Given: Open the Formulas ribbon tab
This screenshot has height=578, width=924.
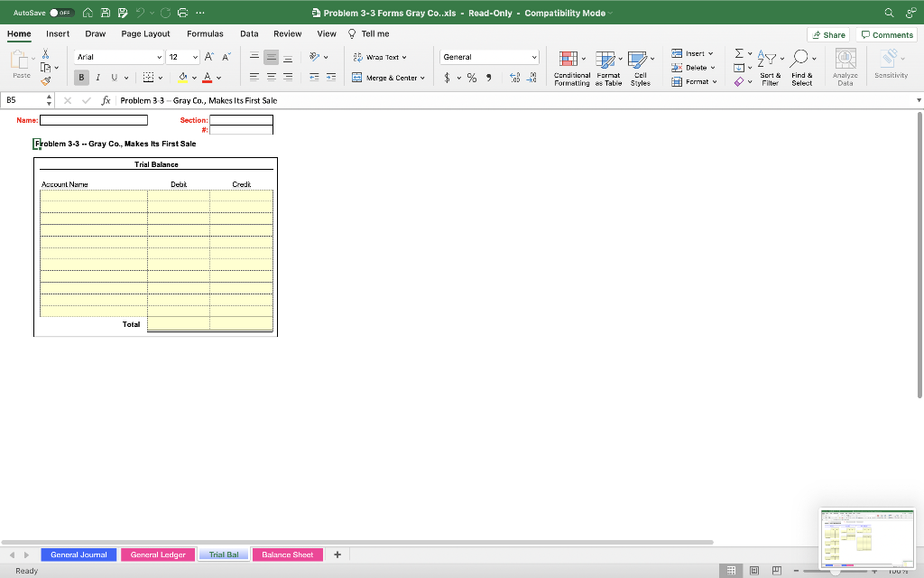Looking at the screenshot, I should tap(205, 33).
